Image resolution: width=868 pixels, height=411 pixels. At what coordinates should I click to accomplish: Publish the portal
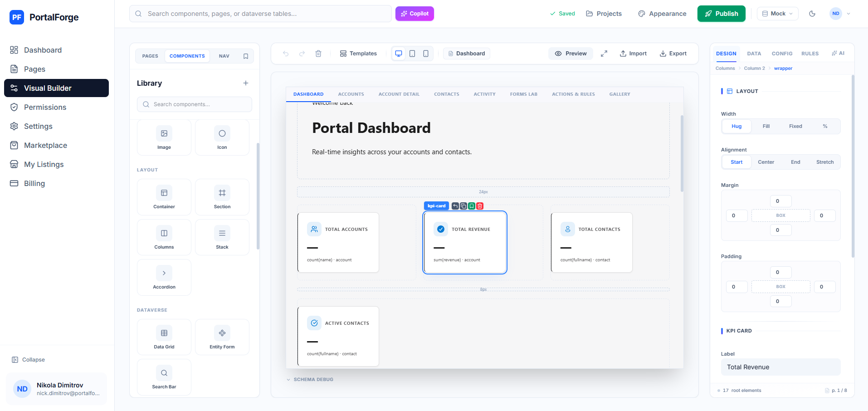(721, 13)
